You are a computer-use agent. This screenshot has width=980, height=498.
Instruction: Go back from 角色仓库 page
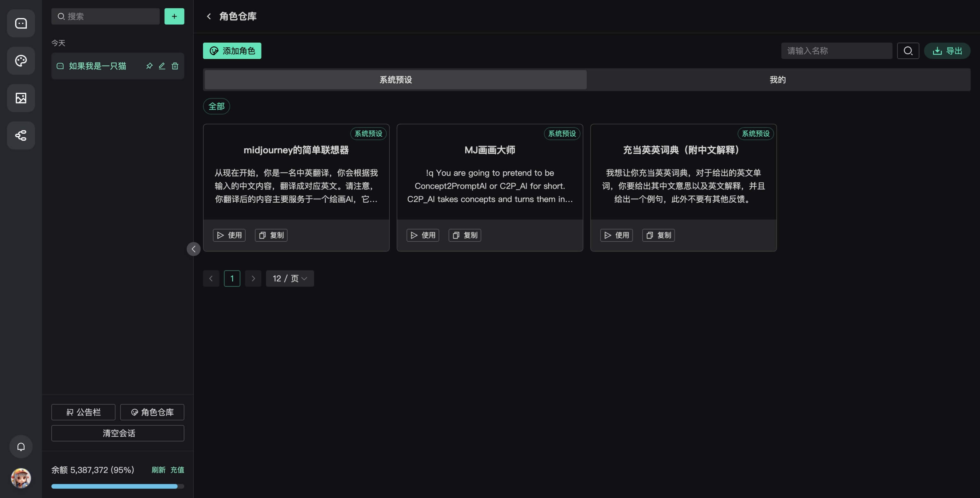(x=209, y=16)
